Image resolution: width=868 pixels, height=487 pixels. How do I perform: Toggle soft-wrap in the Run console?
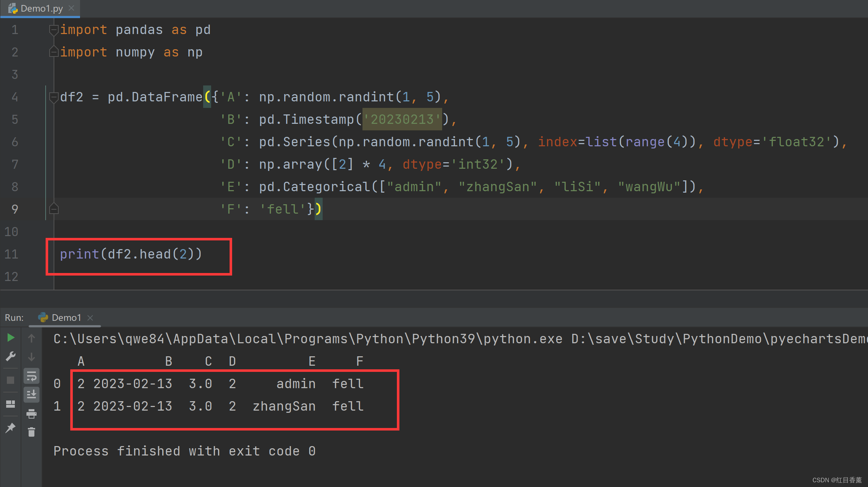coord(32,376)
